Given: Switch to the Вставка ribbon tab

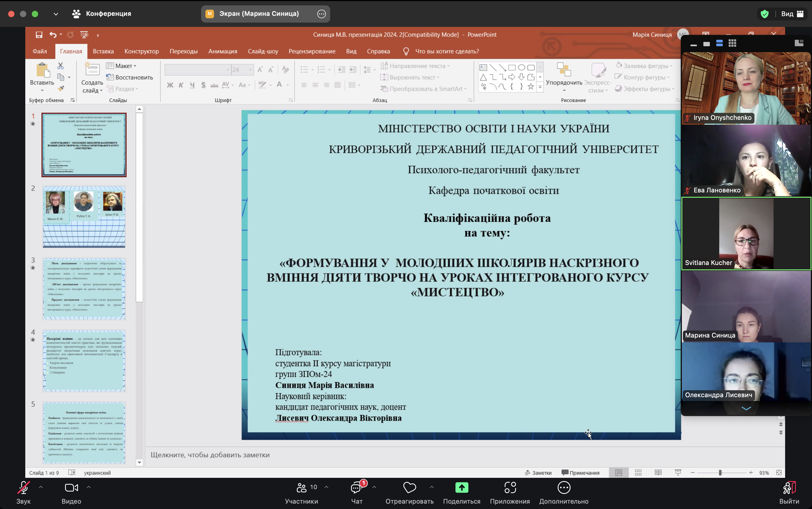Looking at the screenshot, I should coord(104,51).
